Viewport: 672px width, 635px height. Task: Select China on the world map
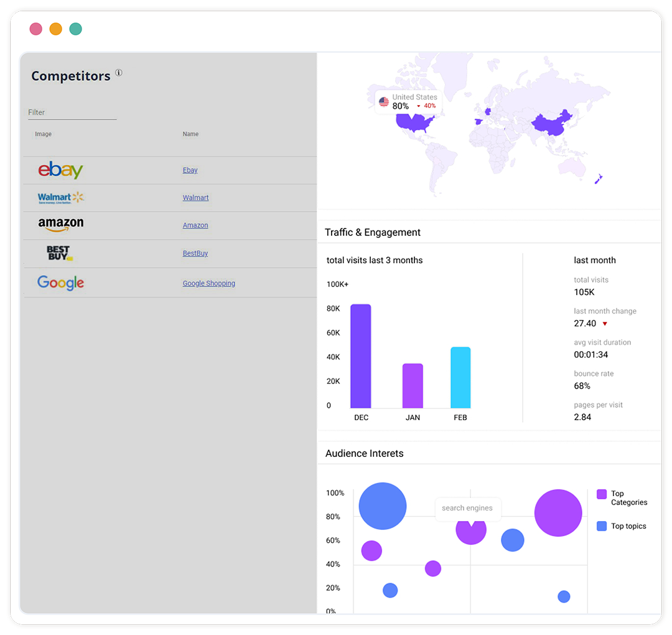(x=553, y=123)
